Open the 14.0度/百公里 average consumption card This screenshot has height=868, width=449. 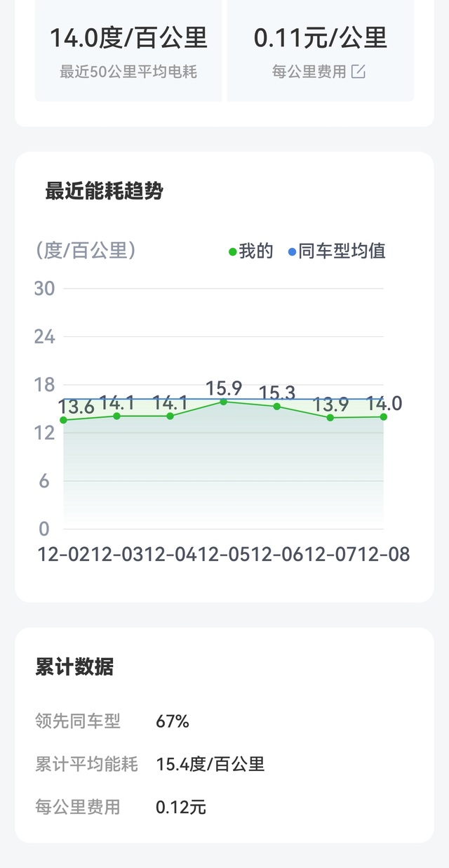tap(128, 51)
